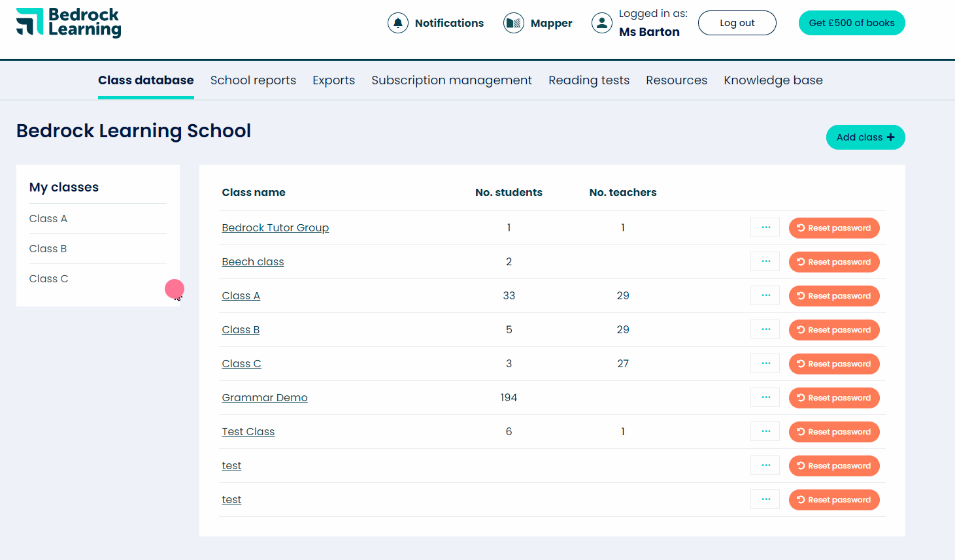Click the user profile avatar icon
The height and width of the screenshot is (560, 955).
[602, 23]
